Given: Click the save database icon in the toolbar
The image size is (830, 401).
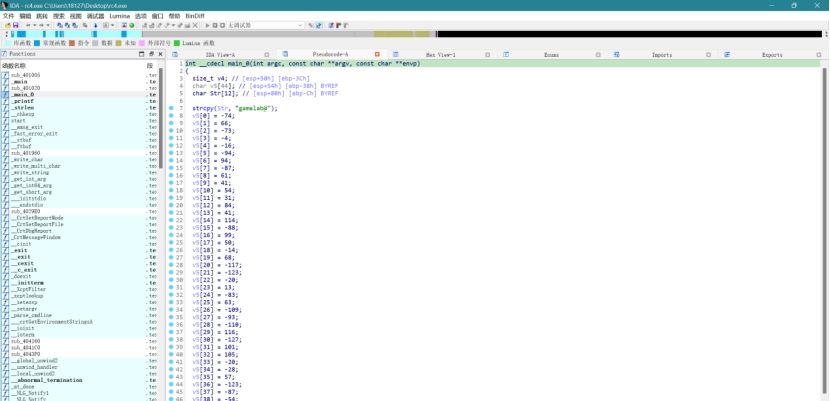Looking at the screenshot, I should pyautogui.click(x=14, y=26).
